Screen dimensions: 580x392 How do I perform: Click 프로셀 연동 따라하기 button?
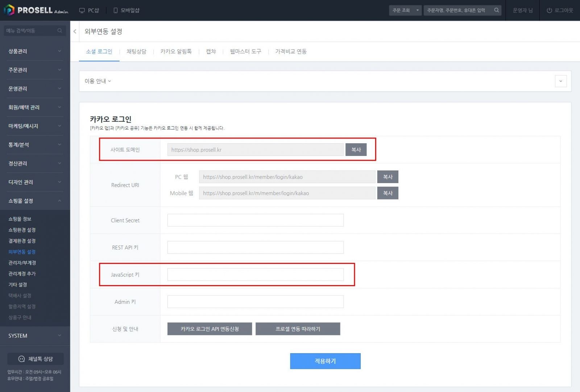point(298,329)
